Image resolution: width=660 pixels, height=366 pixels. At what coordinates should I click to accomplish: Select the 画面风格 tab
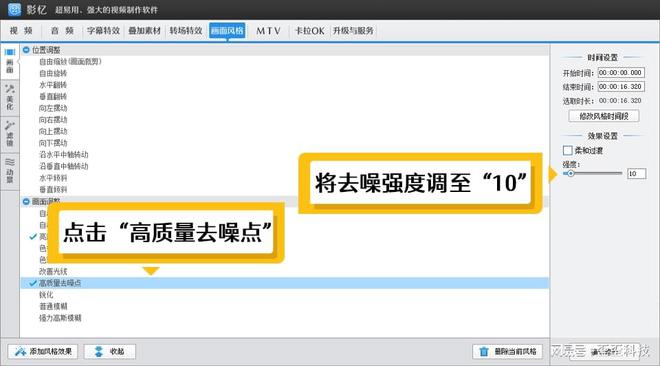coord(227,31)
